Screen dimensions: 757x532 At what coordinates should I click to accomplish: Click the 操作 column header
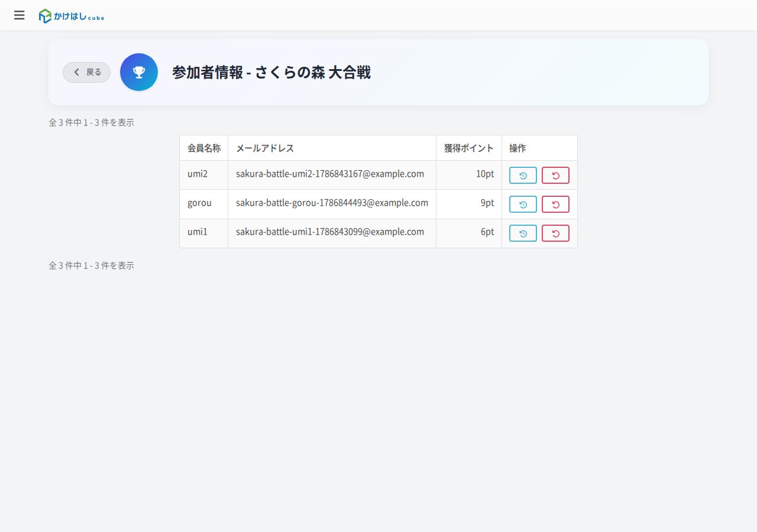[x=539, y=148]
